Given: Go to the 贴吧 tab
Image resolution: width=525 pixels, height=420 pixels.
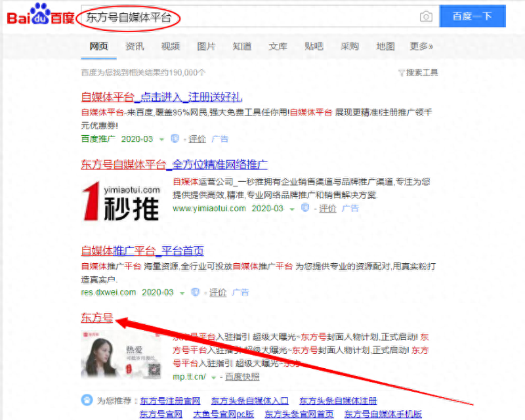Looking at the screenshot, I should (314, 46).
